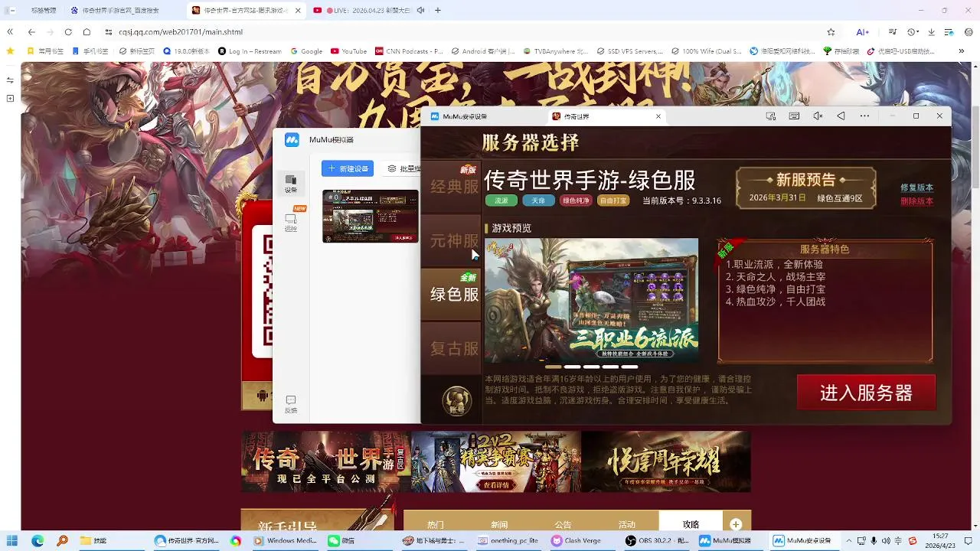
Task: Reload the page with refresh icon
Action: click(68, 32)
